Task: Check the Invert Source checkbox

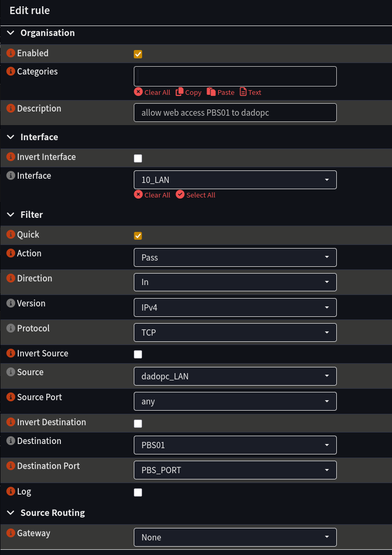Action: point(138,354)
